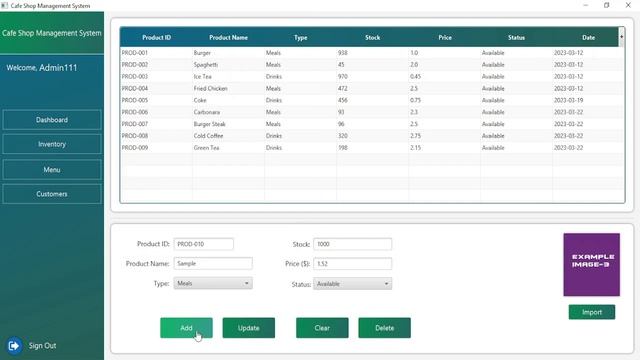Click the price value 0.45

(415, 76)
